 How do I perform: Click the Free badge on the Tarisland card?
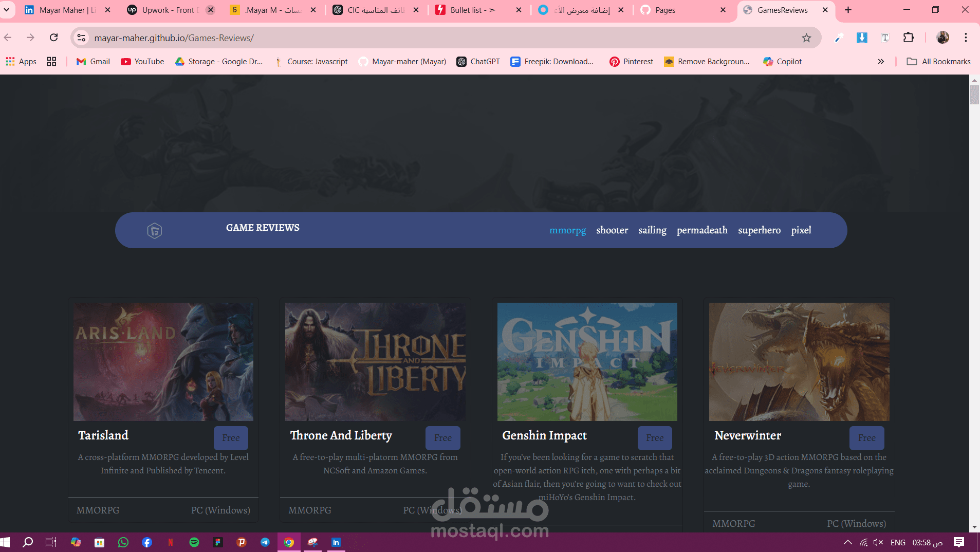[231, 438]
